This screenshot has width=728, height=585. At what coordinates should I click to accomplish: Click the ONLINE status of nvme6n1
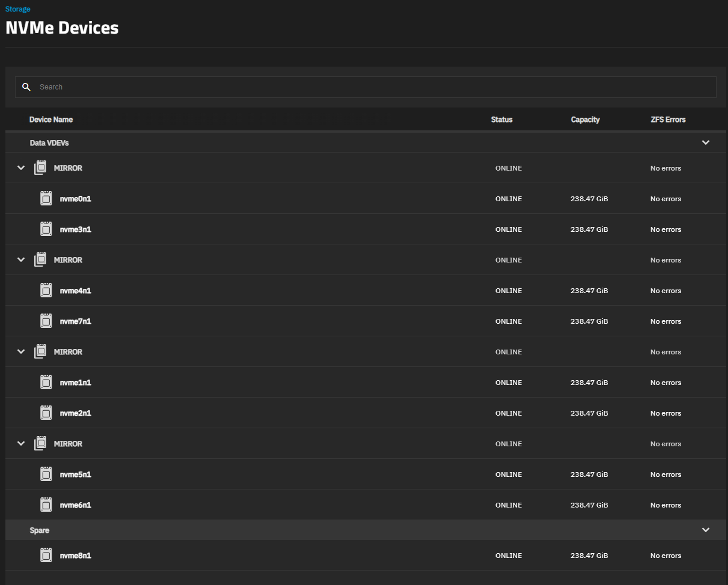509,505
